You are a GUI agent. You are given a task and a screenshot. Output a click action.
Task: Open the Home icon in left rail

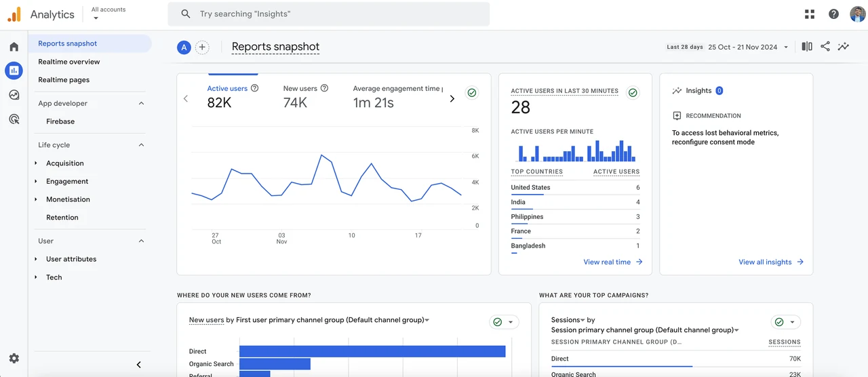pos(14,47)
